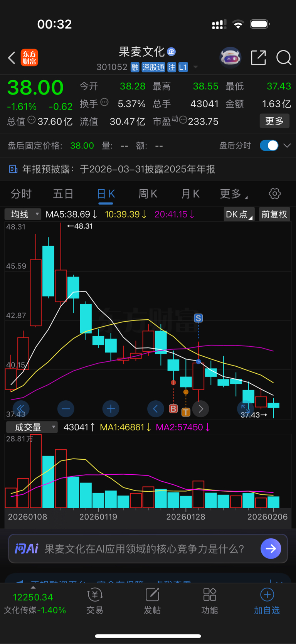Image resolution: width=296 pixels, height=644 pixels.
Task: Zoom out chart with minus button
Action: click(x=66, y=409)
